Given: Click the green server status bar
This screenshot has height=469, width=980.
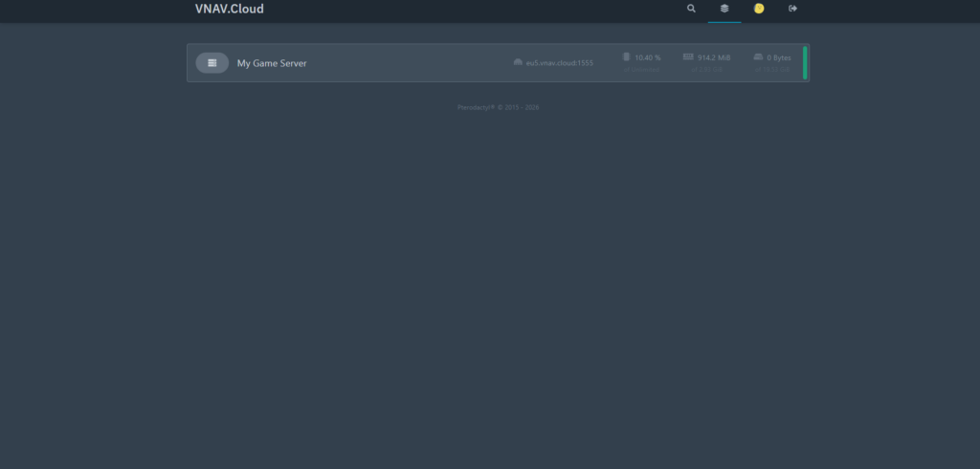Looking at the screenshot, I should (x=805, y=62).
